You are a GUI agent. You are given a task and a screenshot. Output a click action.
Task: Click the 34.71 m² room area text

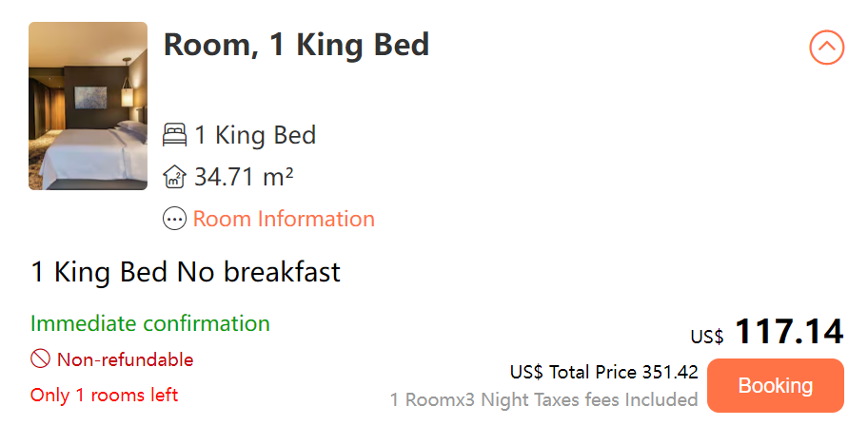click(x=244, y=177)
